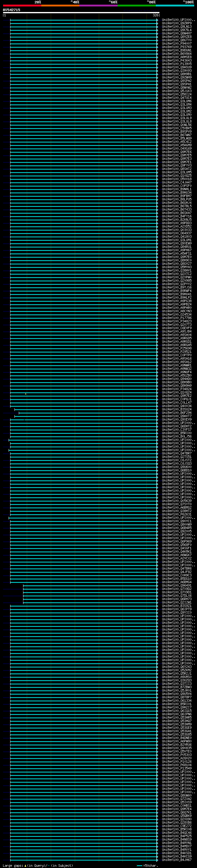Select the UniRef100_A5C4C2 alignment label
Screen dimensions: 197x868
[x=177, y=142]
